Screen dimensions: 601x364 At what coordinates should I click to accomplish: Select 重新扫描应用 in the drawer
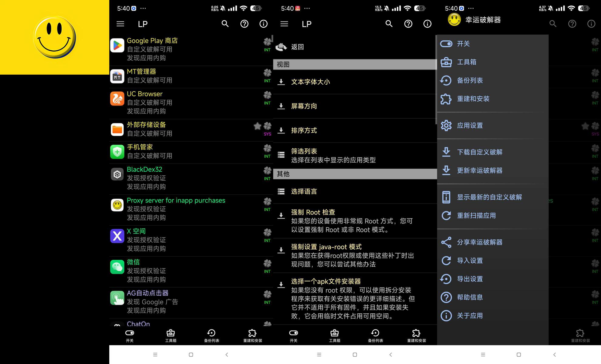click(x=493, y=216)
